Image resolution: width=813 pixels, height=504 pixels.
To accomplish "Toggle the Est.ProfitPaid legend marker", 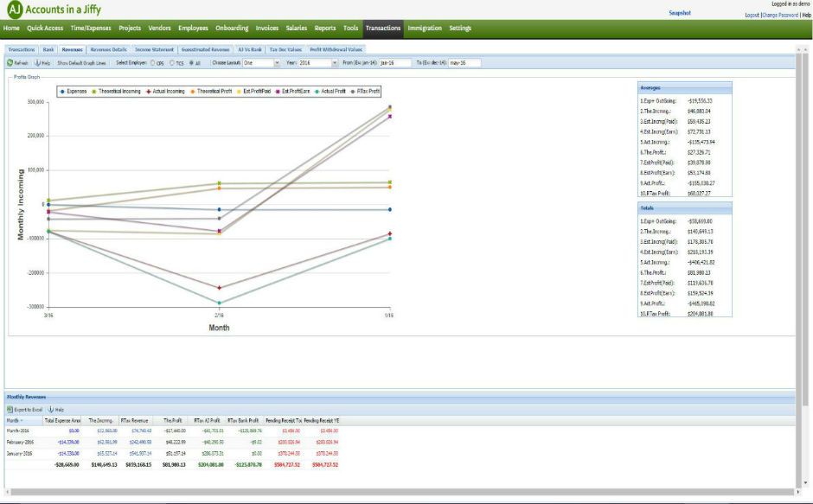I will point(239,92).
